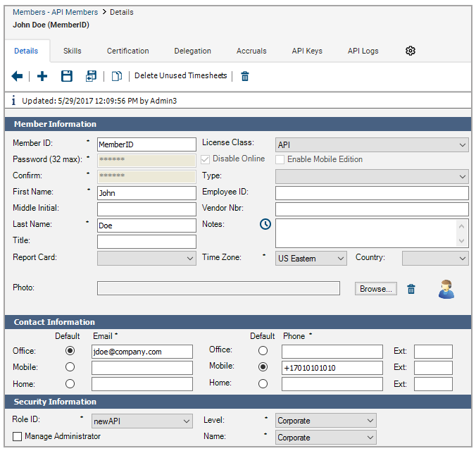The height and width of the screenshot is (451, 476).
Task: Click Delete Unused Timesheets
Action: (181, 76)
